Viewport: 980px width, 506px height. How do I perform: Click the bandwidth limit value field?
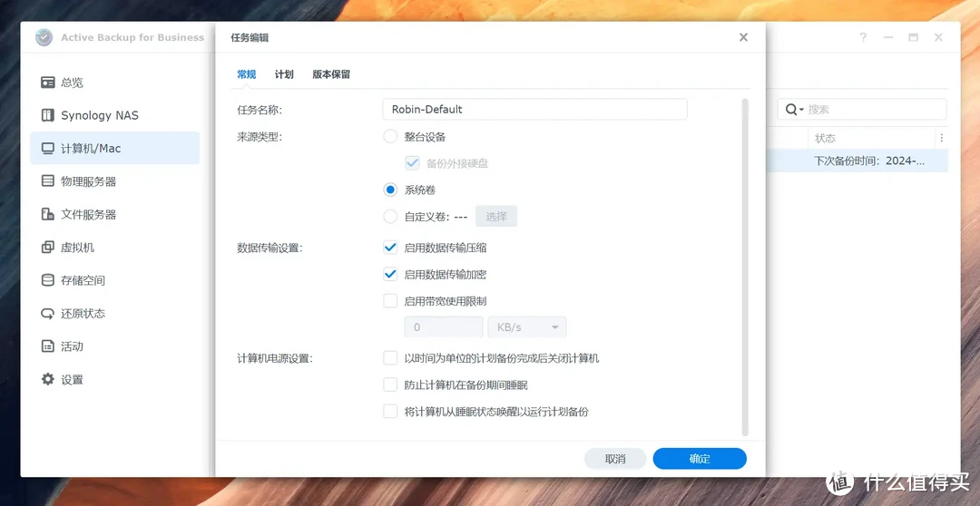tap(444, 327)
